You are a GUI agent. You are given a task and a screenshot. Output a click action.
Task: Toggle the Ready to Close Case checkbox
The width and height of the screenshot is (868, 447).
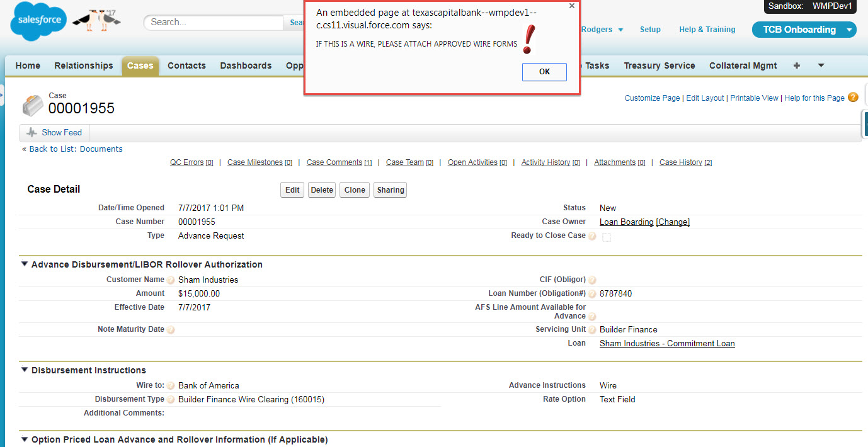click(606, 237)
